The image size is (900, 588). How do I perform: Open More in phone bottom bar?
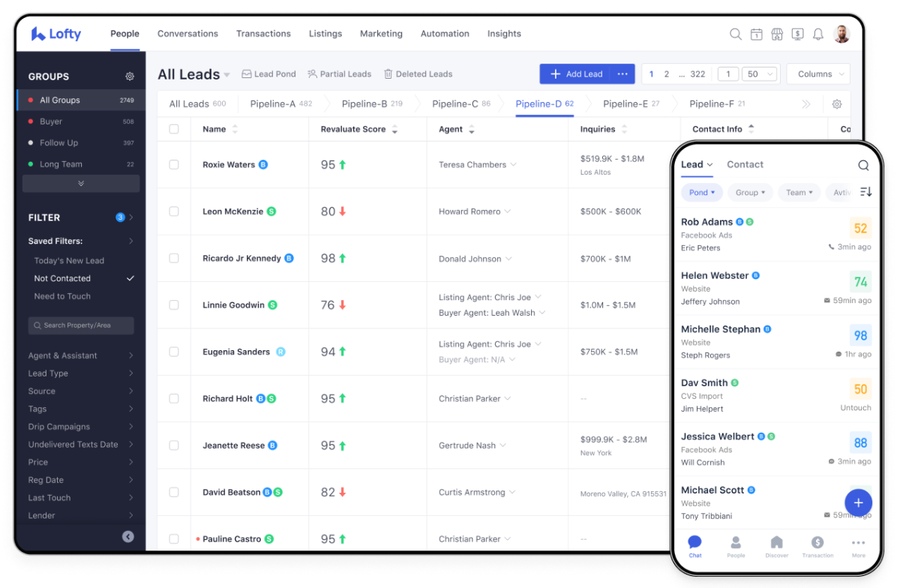pos(859,546)
